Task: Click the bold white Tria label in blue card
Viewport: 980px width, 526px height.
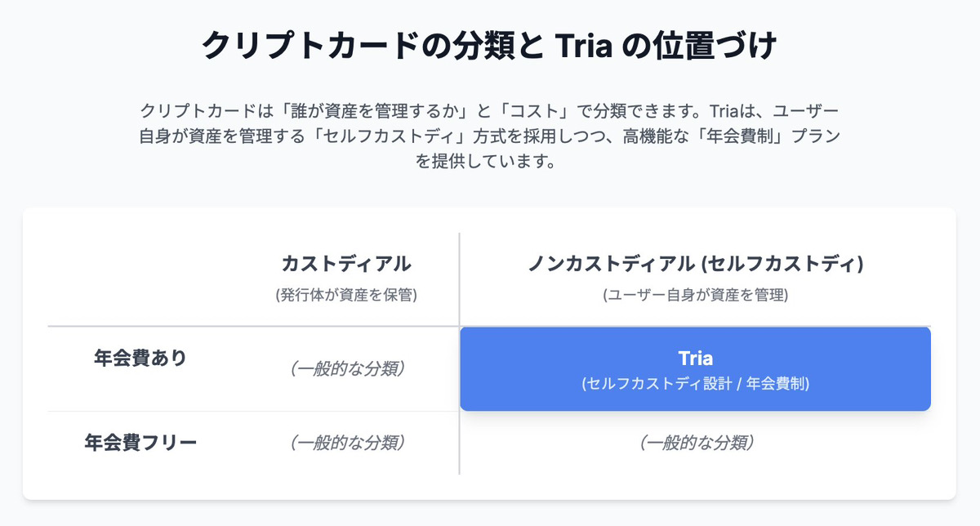Action: tap(695, 358)
